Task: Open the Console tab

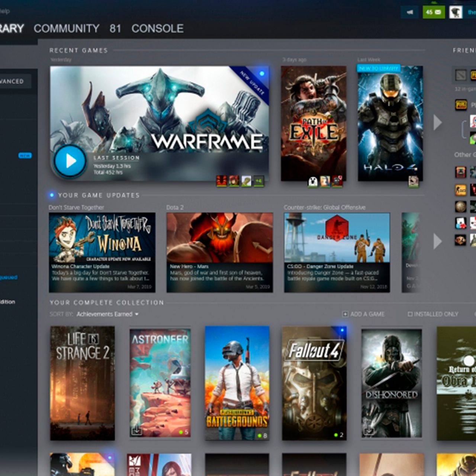Action: (158, 29)
